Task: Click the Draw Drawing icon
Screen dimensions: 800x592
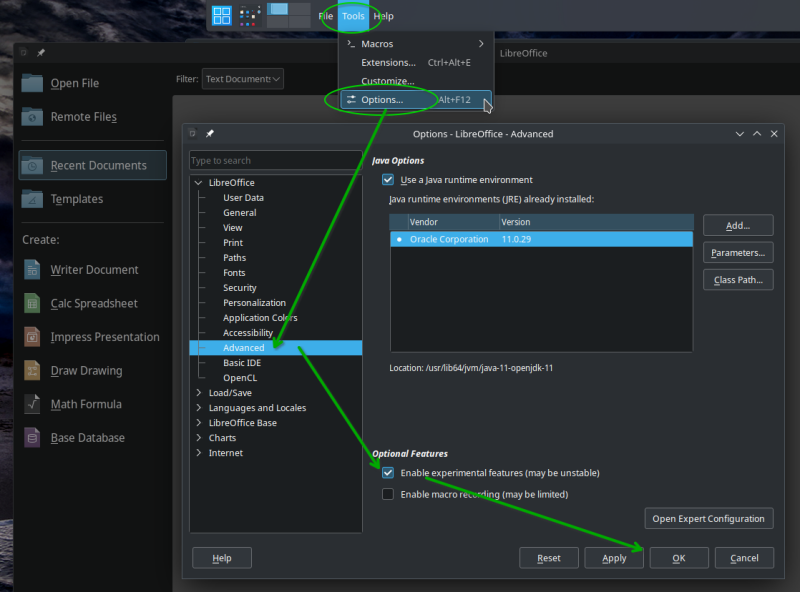Action: (33, 371)
